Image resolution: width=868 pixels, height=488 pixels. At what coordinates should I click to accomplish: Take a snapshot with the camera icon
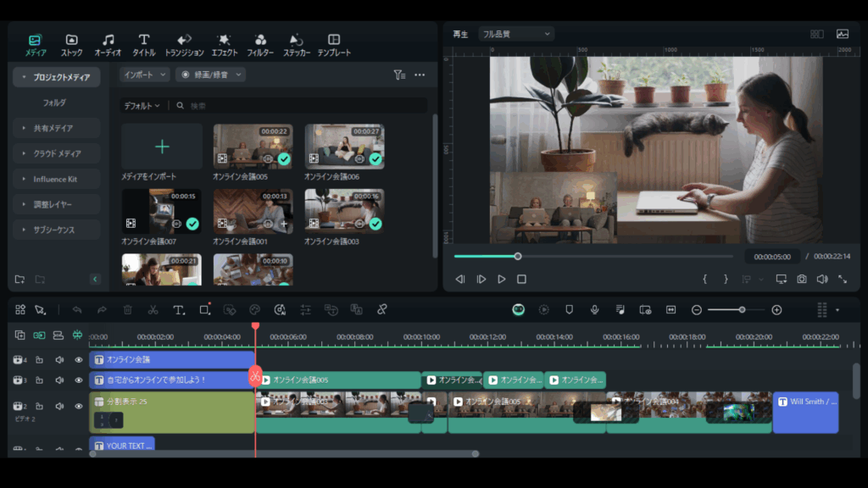(801, 279)
